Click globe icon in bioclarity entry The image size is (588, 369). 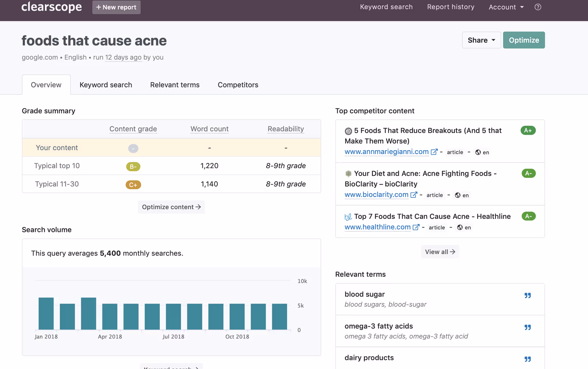pos(458,195)
